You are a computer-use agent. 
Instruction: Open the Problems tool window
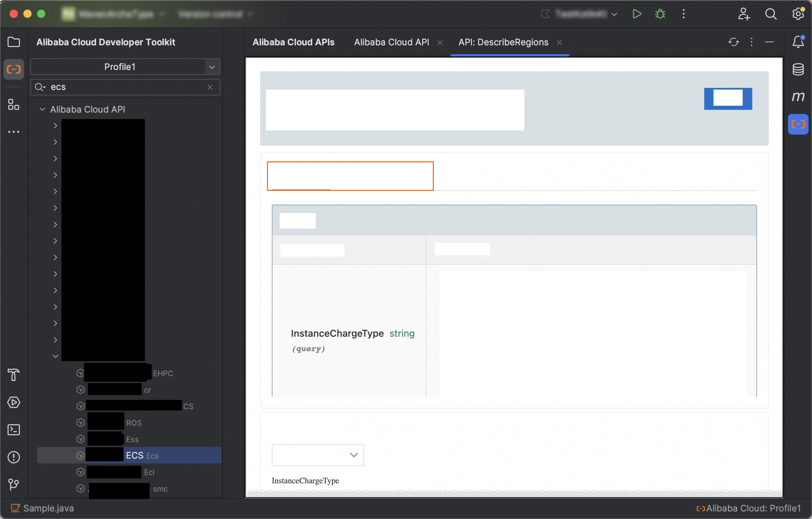pyautogui.click(x=14, y=457)
